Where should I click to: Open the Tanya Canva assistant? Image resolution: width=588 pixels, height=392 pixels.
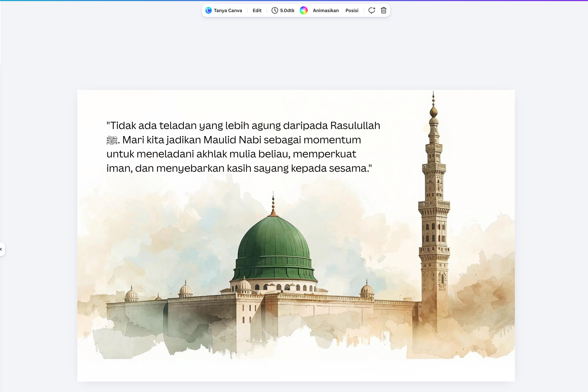pos(224,10)
